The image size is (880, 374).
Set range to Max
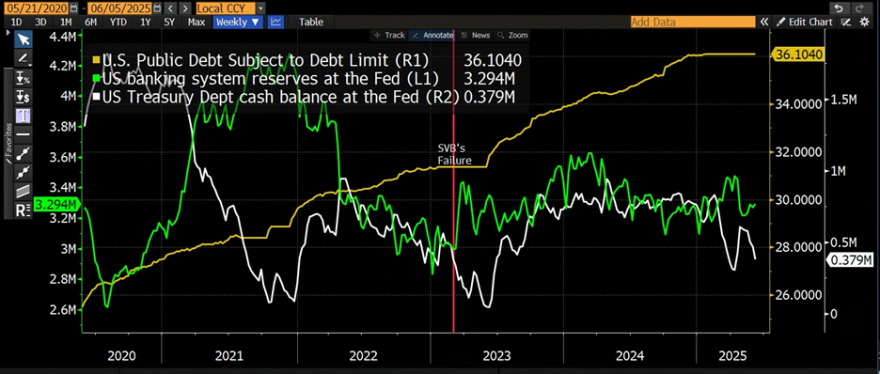point(196,22)
